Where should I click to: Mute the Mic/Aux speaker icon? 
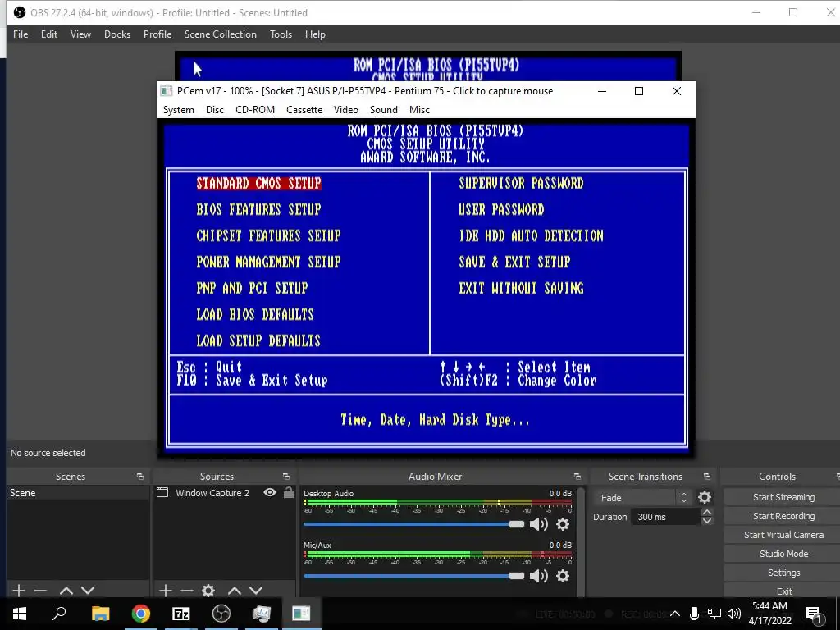click(538, 576)
